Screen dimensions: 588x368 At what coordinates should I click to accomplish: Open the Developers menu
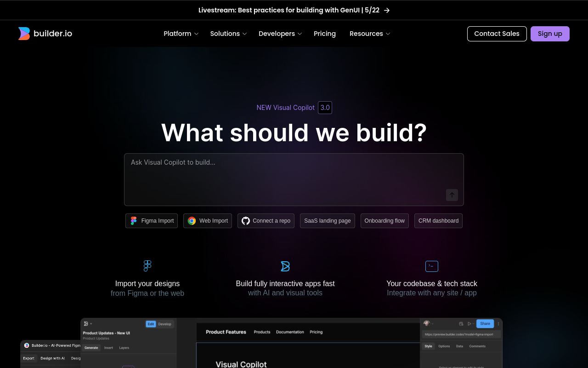pyautogui.click(x=280, y=34)
